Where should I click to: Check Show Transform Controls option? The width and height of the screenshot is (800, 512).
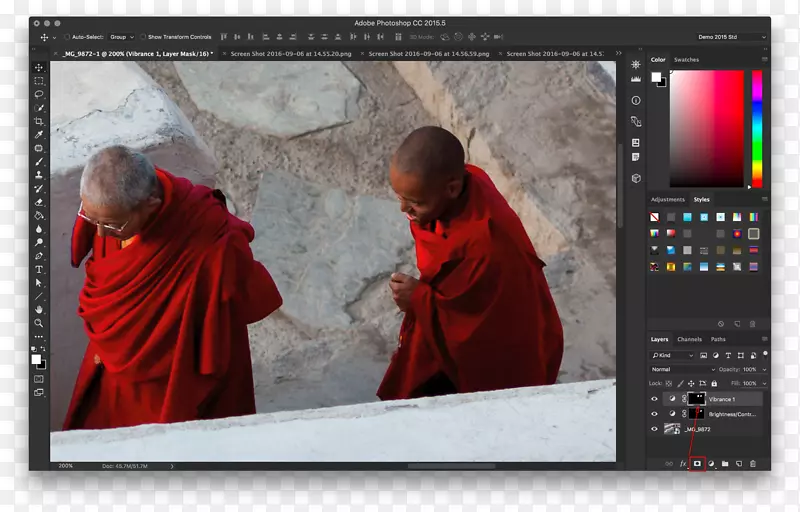(x=143, y=37)
